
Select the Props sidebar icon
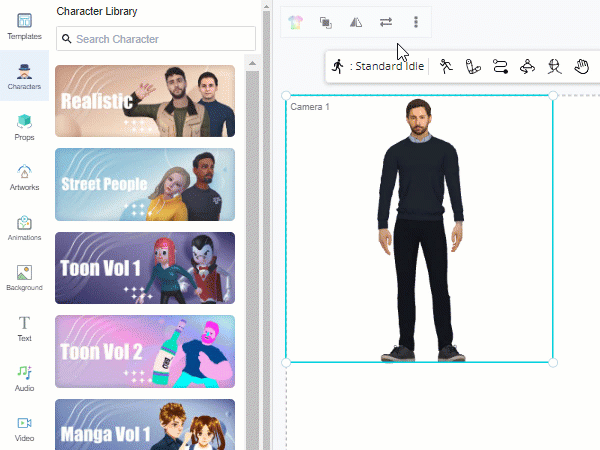[24, 126]
